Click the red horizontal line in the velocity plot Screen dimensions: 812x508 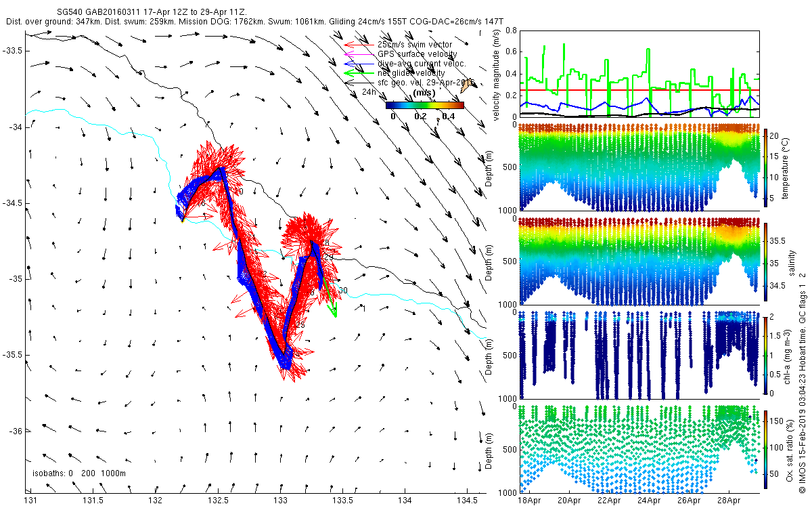[639, 89]
